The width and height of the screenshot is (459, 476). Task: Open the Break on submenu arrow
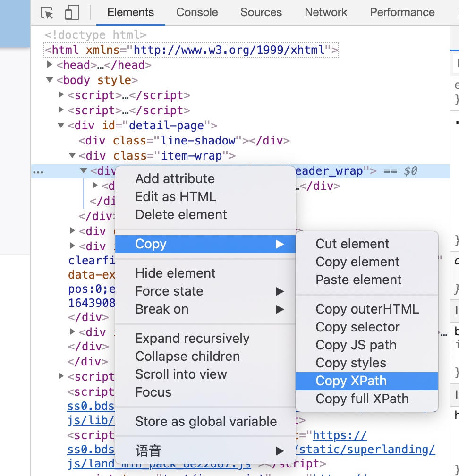(x=280, y=309)
